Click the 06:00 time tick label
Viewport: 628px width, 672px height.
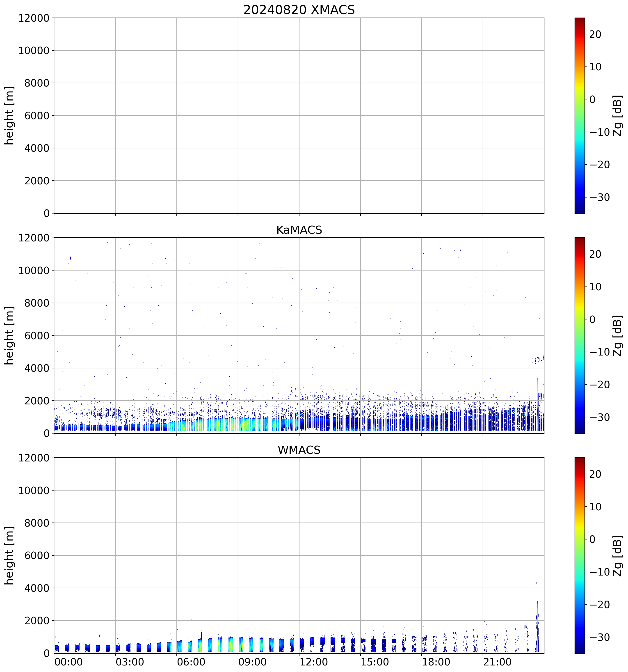pyautogui.click(x=191, y=662)
